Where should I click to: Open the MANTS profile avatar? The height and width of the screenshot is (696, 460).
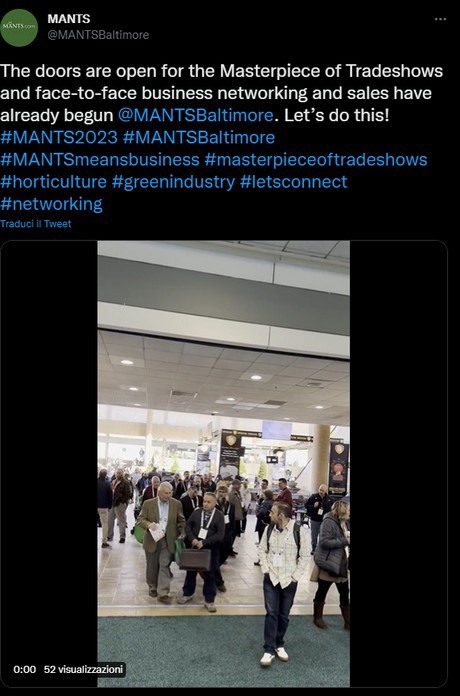19,28
